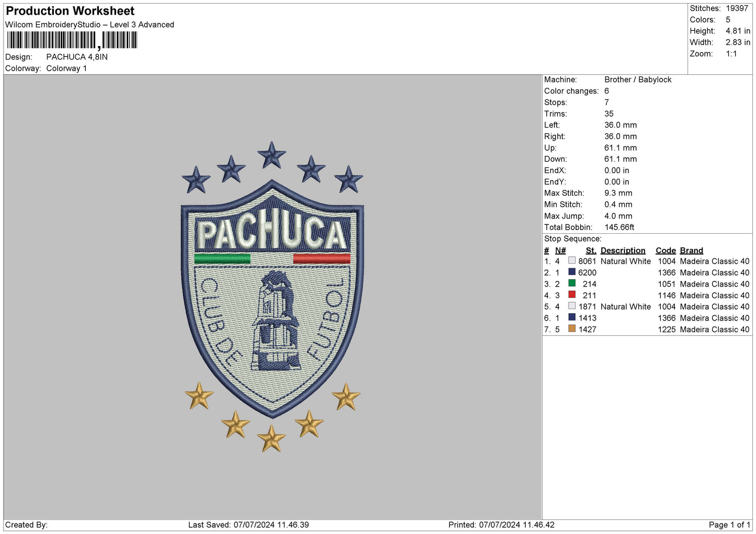
Task: Click the Up value 61.1 mm
Action: click(x=620, y=148)
